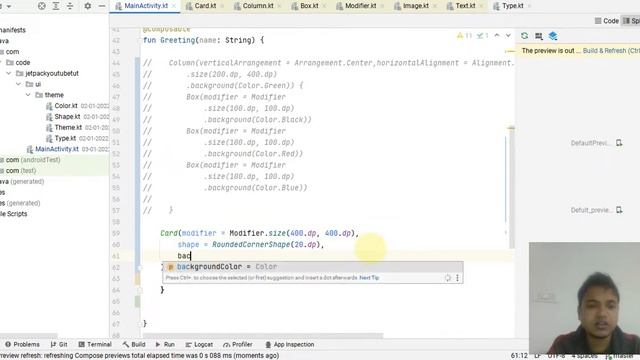Open Problems tool window

pos(22,344)
